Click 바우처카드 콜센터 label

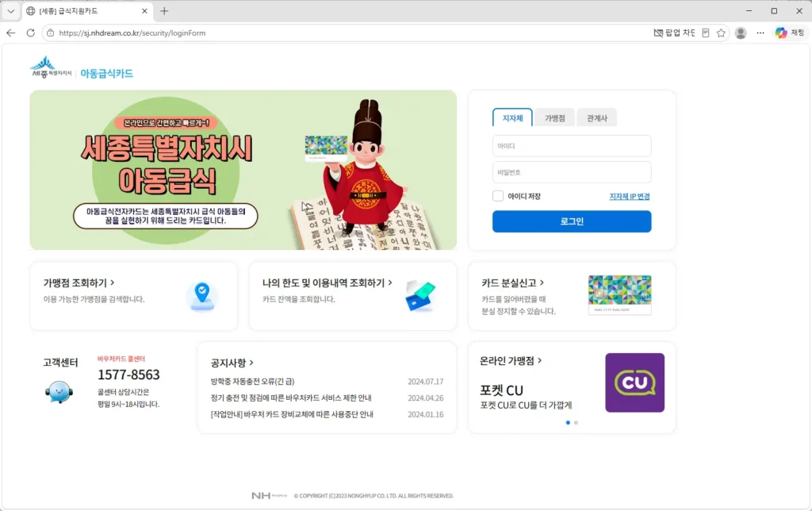pos(121,359)
